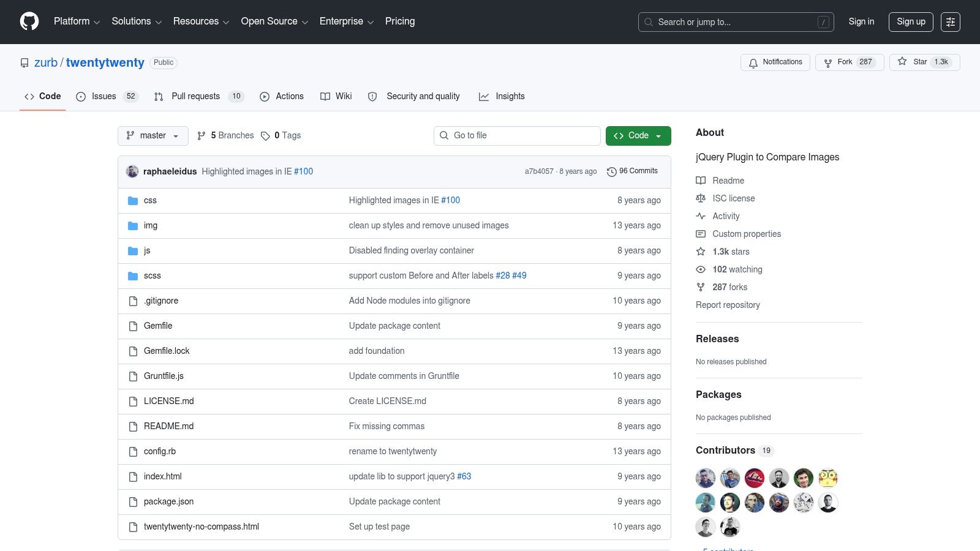Open issue #100 link in commit header
The image size is (980, 551).
303,171
